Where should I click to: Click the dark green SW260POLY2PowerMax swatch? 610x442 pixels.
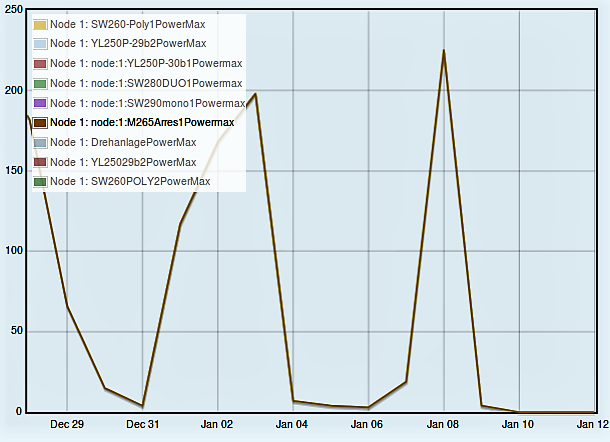(40, 181)
